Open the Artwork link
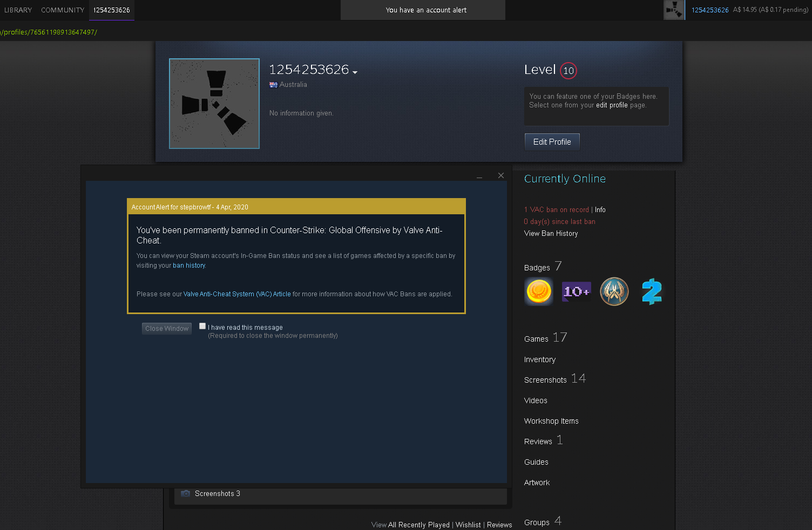 (x=537, y=483)
